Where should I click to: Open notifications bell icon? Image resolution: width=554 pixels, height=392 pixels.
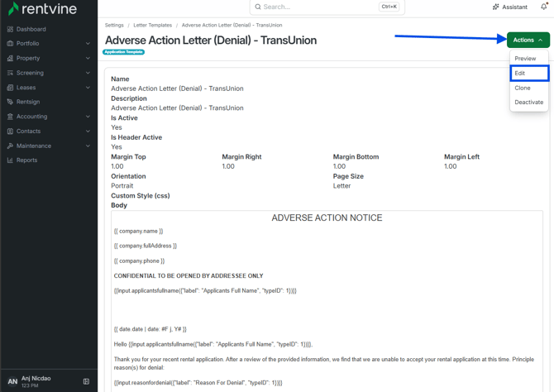point(544,7)
